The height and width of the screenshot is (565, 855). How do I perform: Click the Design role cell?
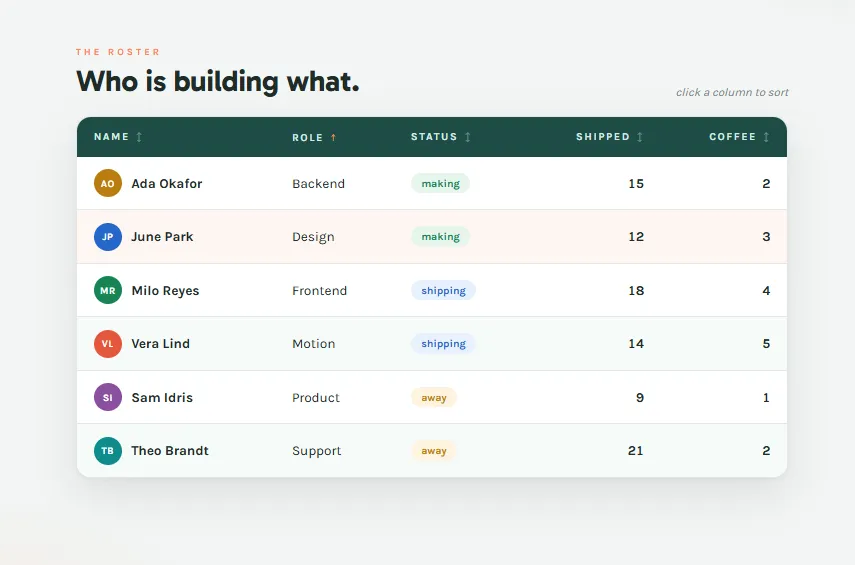pos(314,237)
